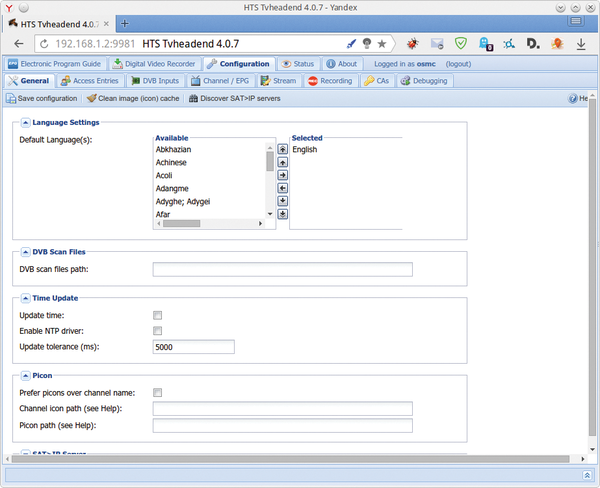Click the Channel icon path field
Screen dimensions: 600x488
[x=282, y=408]
